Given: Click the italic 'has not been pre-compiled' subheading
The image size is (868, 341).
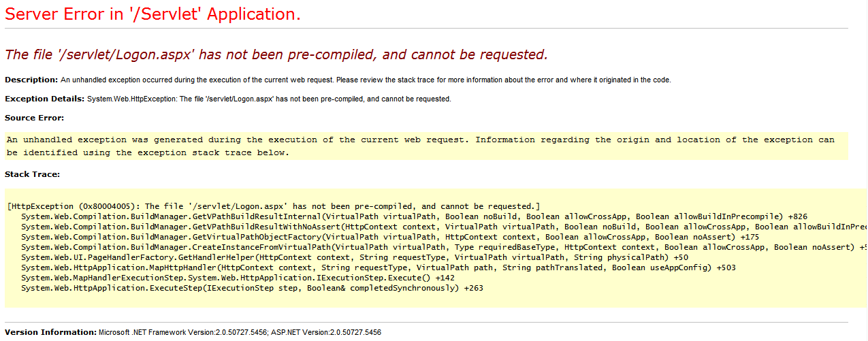Looking at the screenshot, I should pos(276,54).
